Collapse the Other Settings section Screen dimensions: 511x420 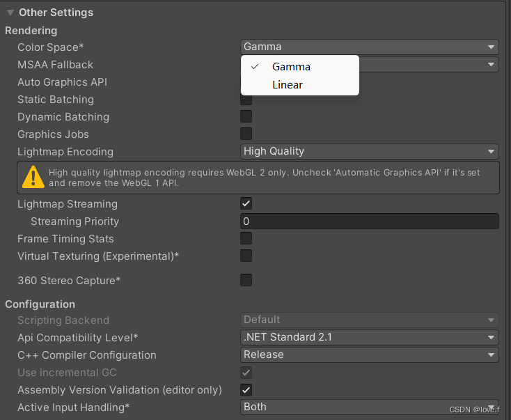click(10, 13)
